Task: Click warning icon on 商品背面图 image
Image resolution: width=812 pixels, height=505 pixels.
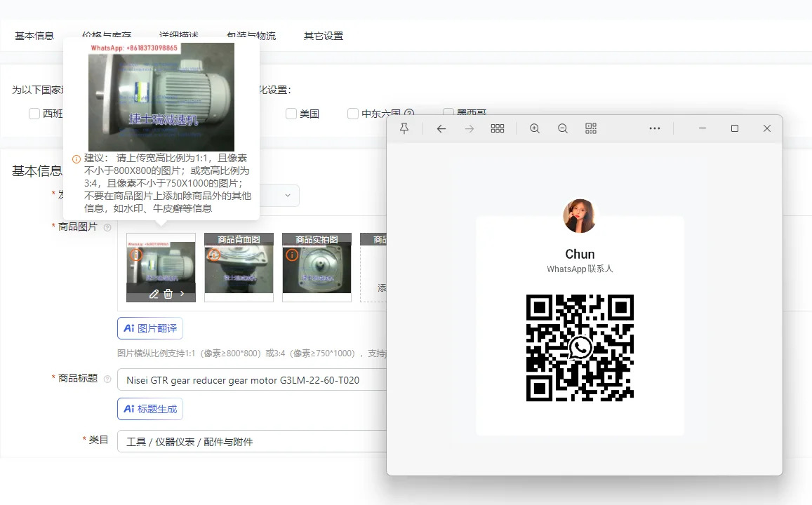Action: pos(214,255)
